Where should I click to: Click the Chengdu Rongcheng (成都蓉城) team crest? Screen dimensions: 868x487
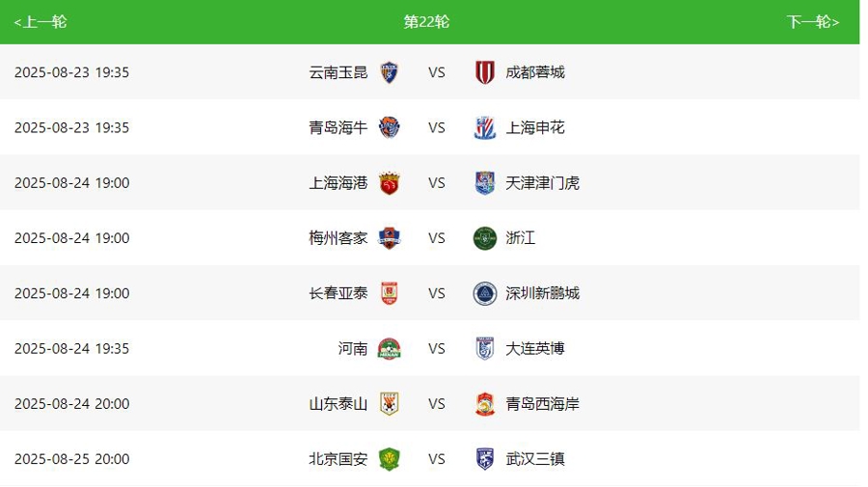485,72
